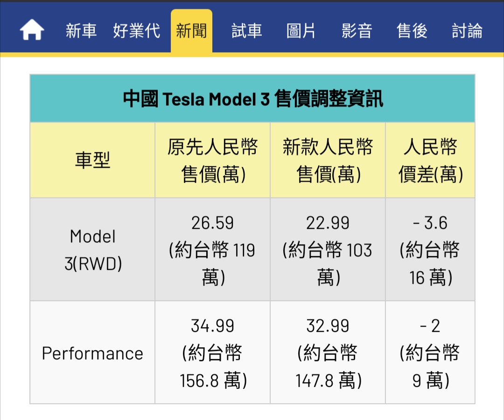Screen dimensions: 504x420
Task: Click the 26.59 original price cell
Action: 213,250
